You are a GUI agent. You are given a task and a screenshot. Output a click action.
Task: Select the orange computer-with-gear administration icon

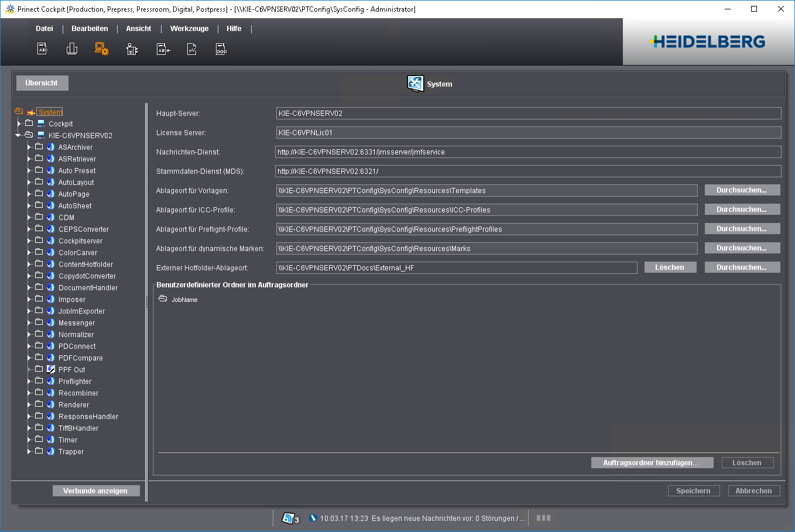pyautogui.click(x=102, y=49)
